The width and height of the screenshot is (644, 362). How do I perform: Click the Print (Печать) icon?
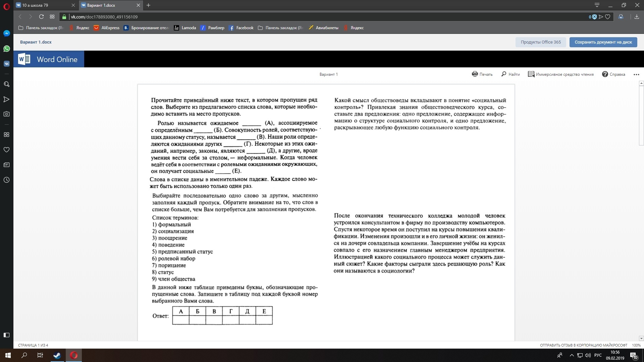pos(475,74)
